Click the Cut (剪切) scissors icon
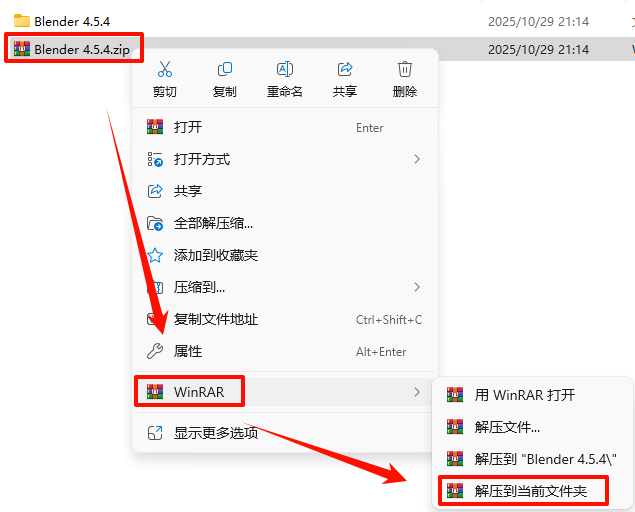The height and width of the screenshot is (512, 635). [165, 69]
